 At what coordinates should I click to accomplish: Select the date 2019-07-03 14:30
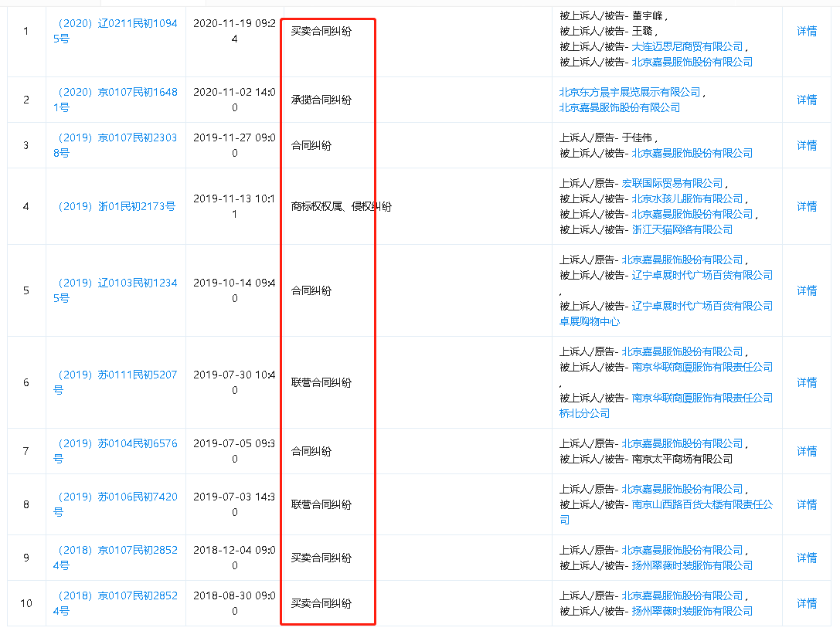[x=235, y=504]
